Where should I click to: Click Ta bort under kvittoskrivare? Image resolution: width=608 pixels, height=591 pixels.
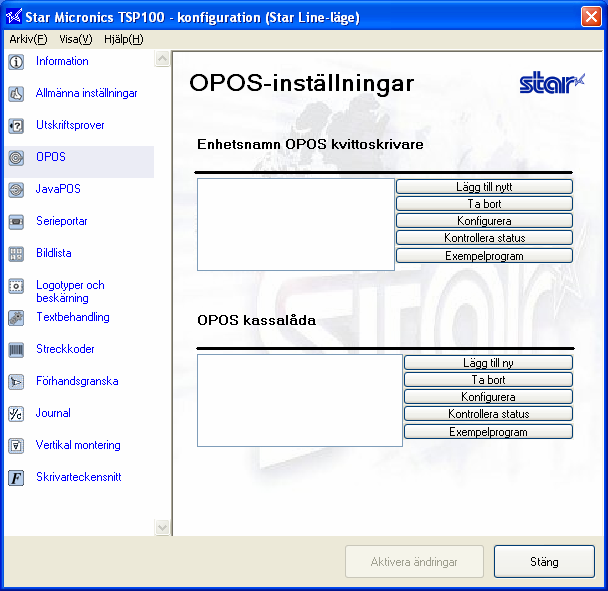[x=484, y=204]
